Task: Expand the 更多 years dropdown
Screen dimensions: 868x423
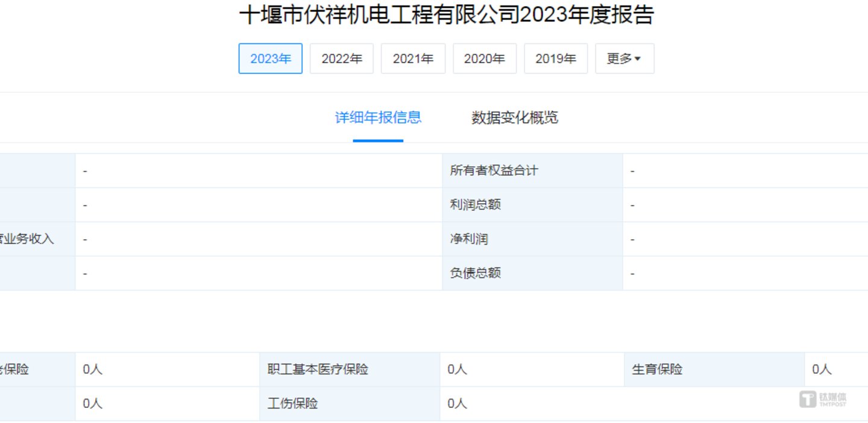Action: pyautogui.click(x=624, y=58)
